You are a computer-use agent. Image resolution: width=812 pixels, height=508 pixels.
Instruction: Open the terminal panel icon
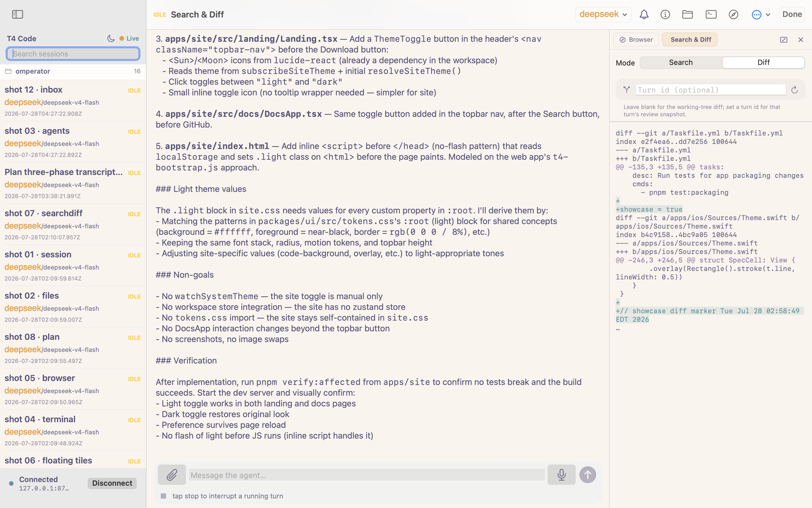click(x=711, y=14)
